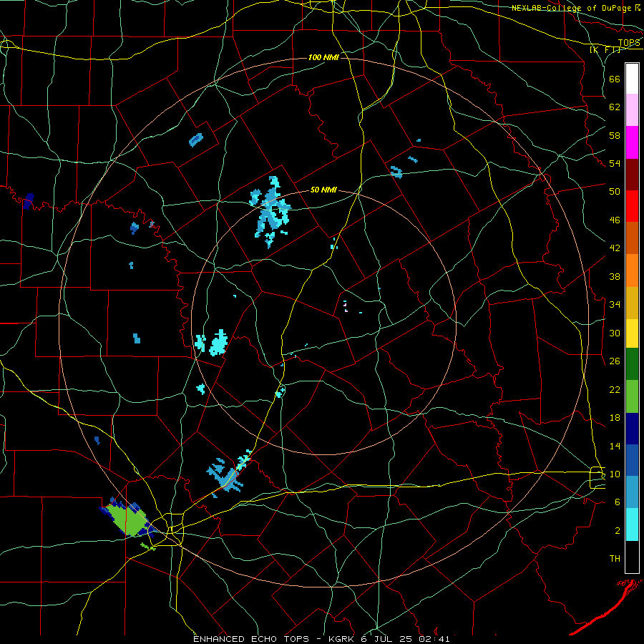Click the '38' legend value

(615, 276)
